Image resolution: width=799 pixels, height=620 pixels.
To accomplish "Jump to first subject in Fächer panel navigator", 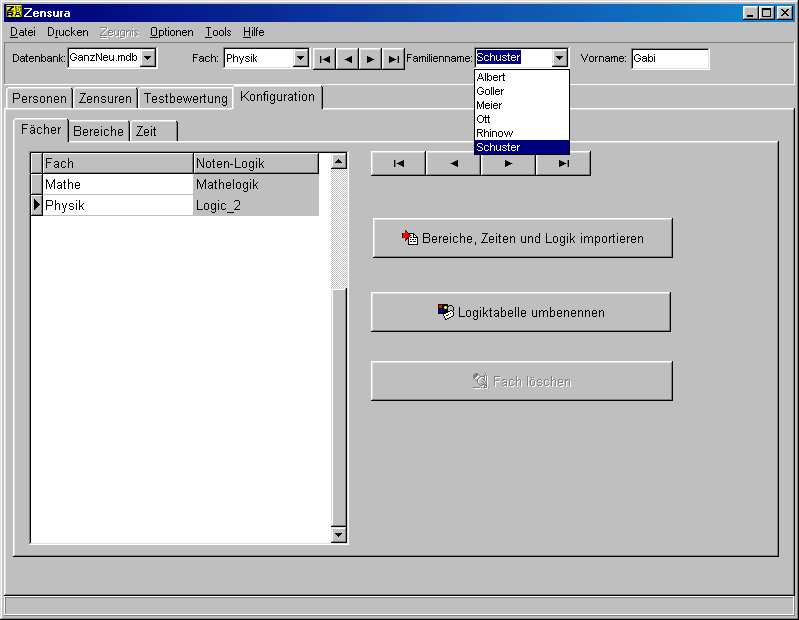I will pyautogui.click(x=398, y=164).
